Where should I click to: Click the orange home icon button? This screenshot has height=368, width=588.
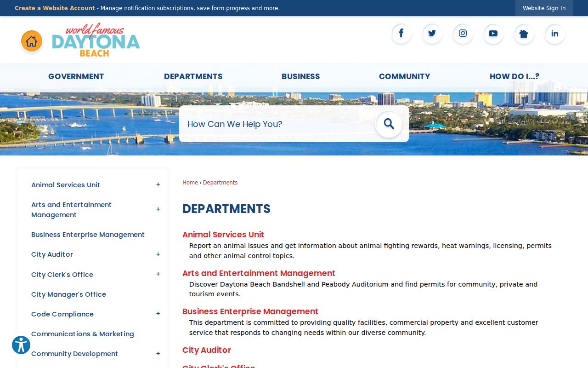32,41
